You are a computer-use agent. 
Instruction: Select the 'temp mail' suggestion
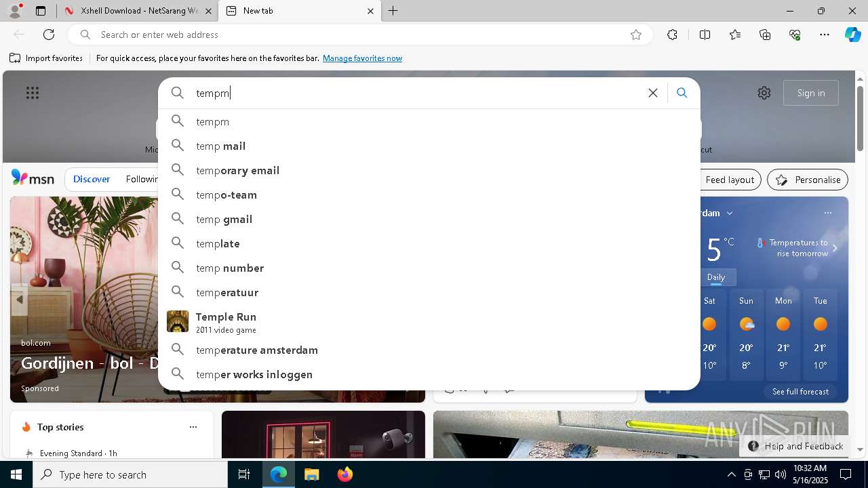tap(429, 146)
